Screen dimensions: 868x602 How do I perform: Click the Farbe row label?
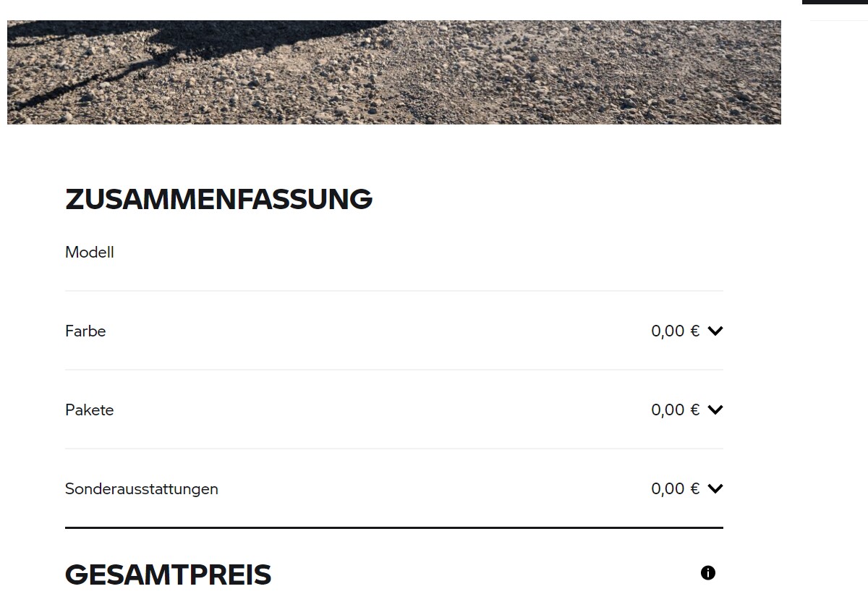pos(85,331)
